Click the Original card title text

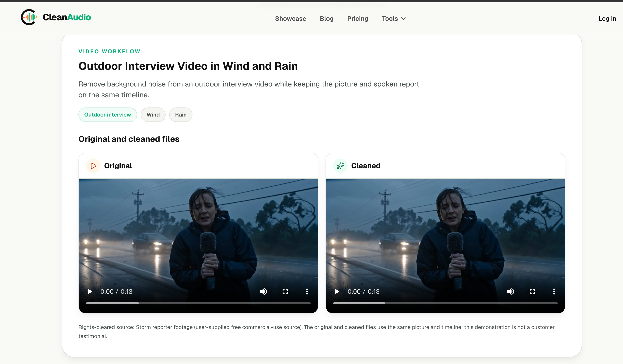click(x=118, y=166)
